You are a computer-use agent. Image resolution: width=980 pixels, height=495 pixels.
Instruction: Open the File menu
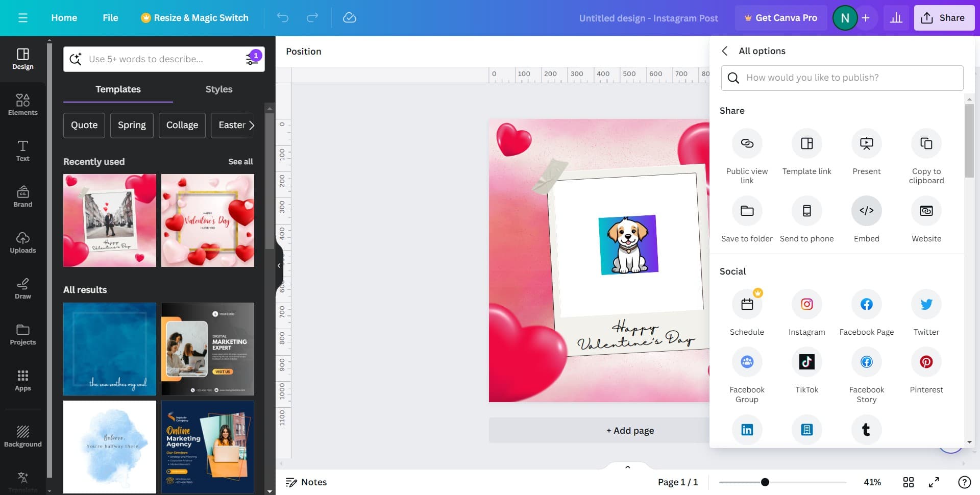(110, 17)
